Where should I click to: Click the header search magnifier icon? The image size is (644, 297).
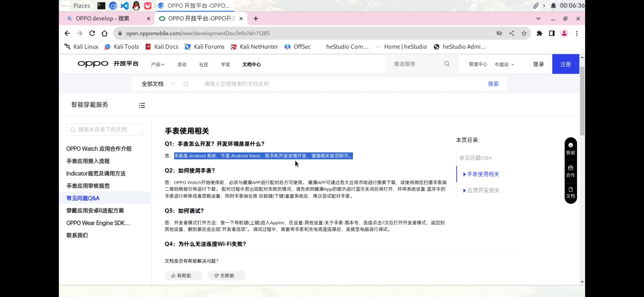447,64
